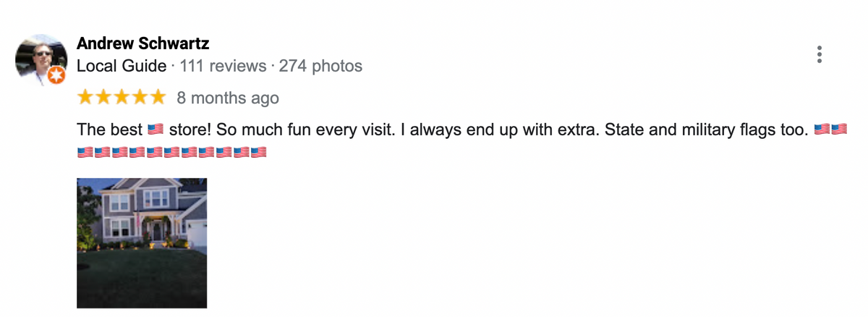This screenshot has height=317, width=868.
Task: Open the house photo thumbnail
Action: pyautogui.click(x=142, y=243)
